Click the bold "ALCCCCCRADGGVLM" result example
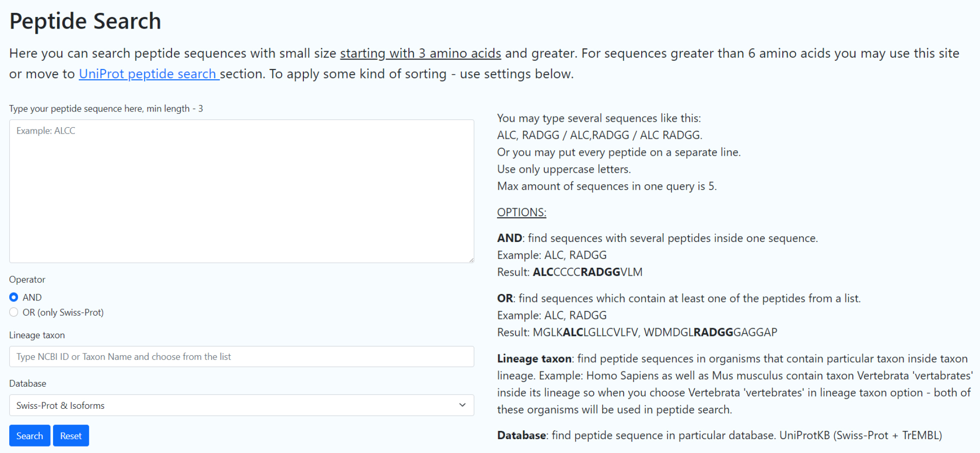This screenshot has height=453, width=980. (x=587, y=272)
